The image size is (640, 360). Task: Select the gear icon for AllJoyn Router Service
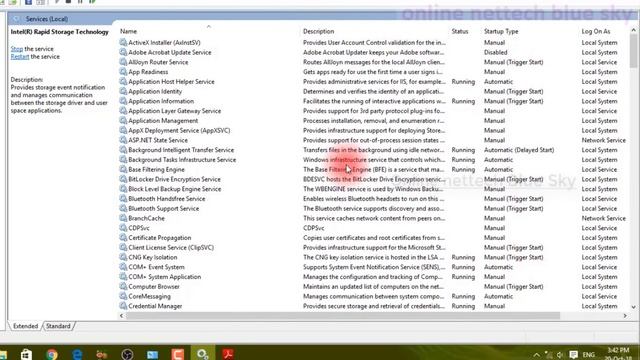click(x=123, y=62)
